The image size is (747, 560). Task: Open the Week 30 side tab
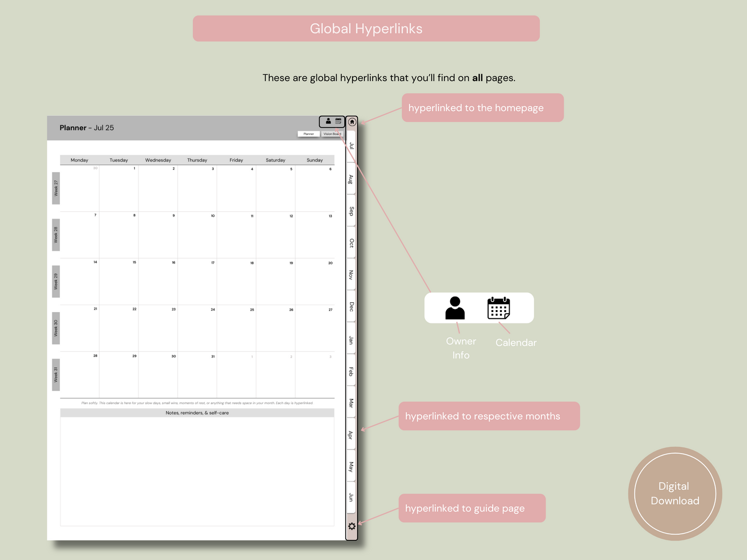tap(56, 328)
